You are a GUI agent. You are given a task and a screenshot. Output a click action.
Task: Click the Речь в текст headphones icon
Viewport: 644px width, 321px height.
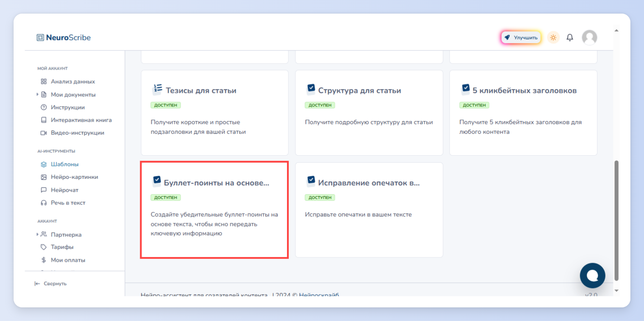[x=43, y=203]
